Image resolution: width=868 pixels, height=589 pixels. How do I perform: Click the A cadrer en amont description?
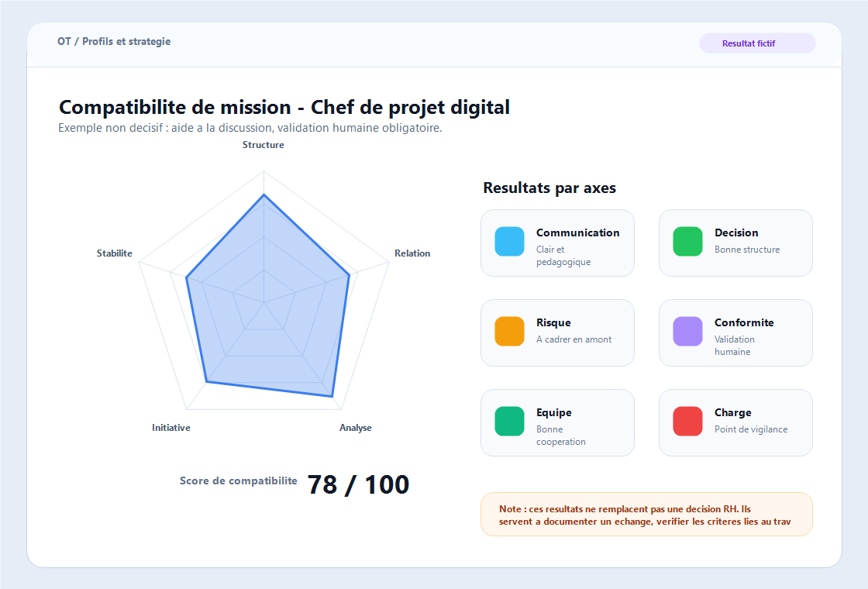(574, 339)
